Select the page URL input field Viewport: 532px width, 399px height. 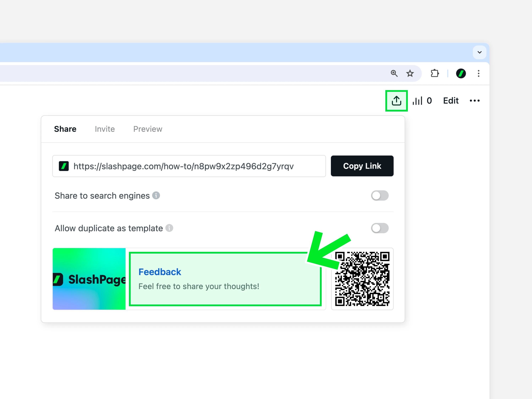click(x=189, y=166)
